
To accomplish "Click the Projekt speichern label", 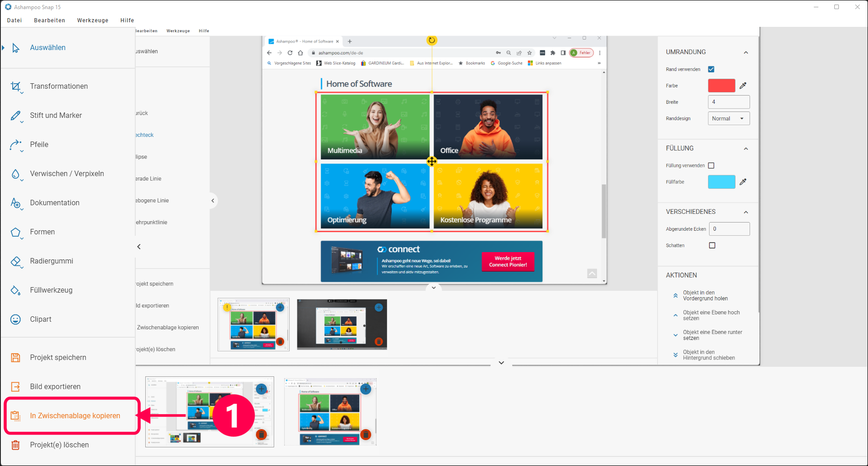I will pos(58,358).
